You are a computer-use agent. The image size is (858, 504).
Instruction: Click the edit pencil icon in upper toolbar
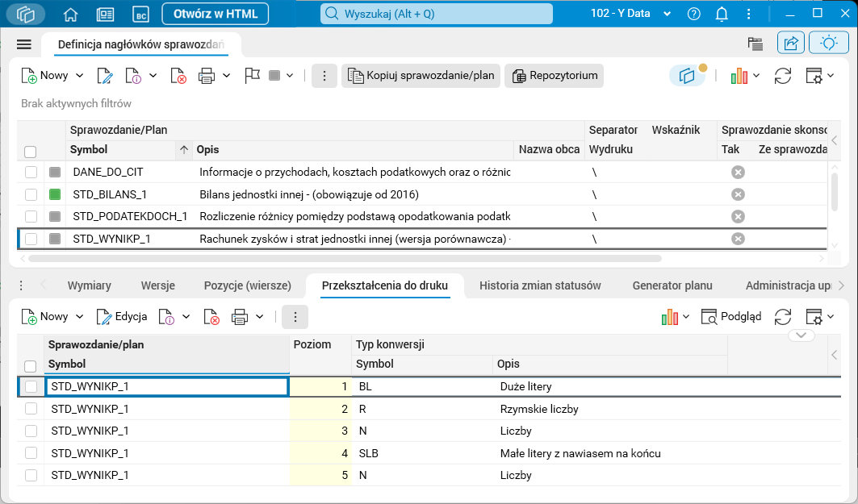point(104,76)
